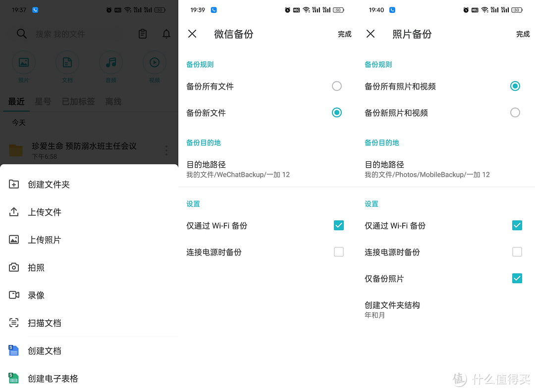Disable 仅备份照片 in 照片备份
Image resolution: width=535 pixels, height=392 pixels.
pyautogui.click(x=517, y=278)
